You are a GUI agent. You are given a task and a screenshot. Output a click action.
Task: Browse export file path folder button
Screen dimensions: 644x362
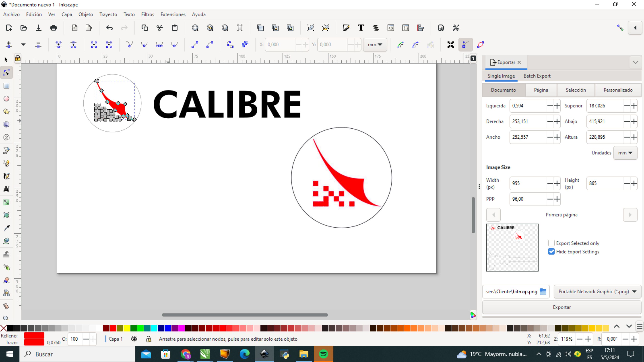click(x=543, y=292)
